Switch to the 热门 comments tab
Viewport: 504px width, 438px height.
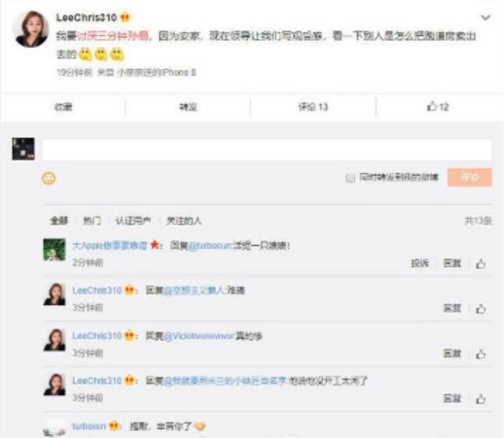coord(91,221)
